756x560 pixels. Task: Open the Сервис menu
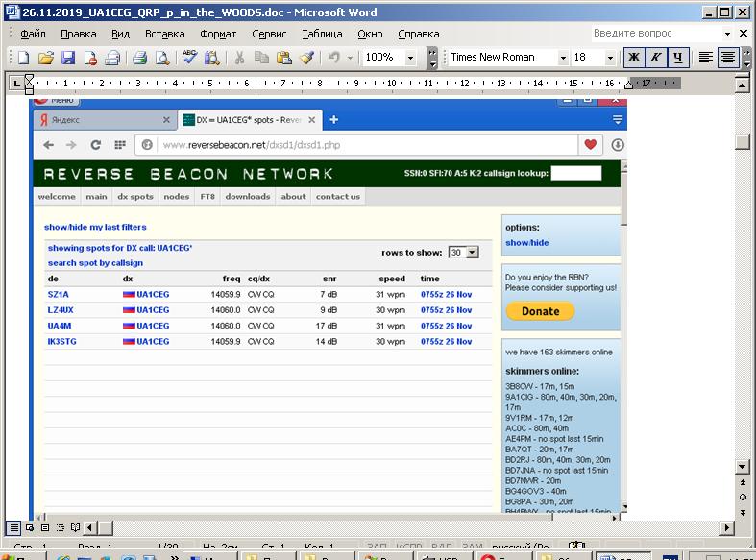pos(269,34)
